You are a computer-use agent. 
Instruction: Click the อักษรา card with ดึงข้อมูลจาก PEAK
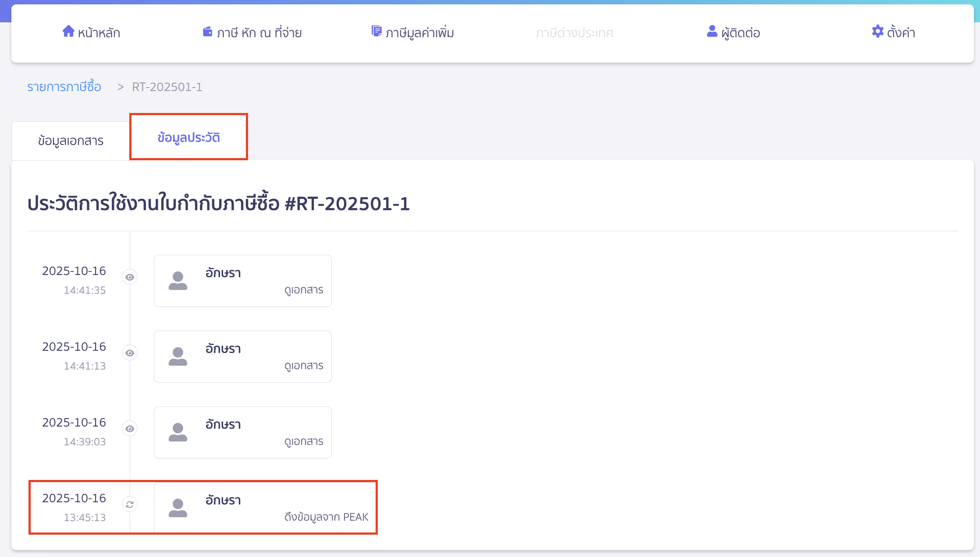(265, 508)
